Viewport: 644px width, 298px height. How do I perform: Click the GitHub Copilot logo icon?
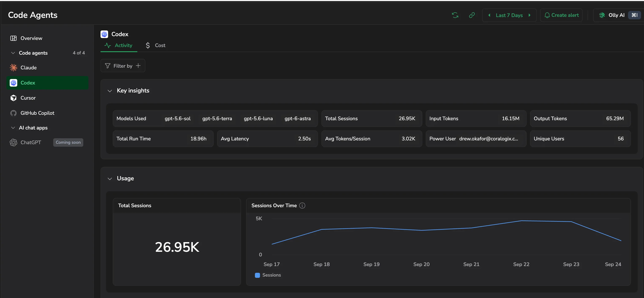click(13, 113)
